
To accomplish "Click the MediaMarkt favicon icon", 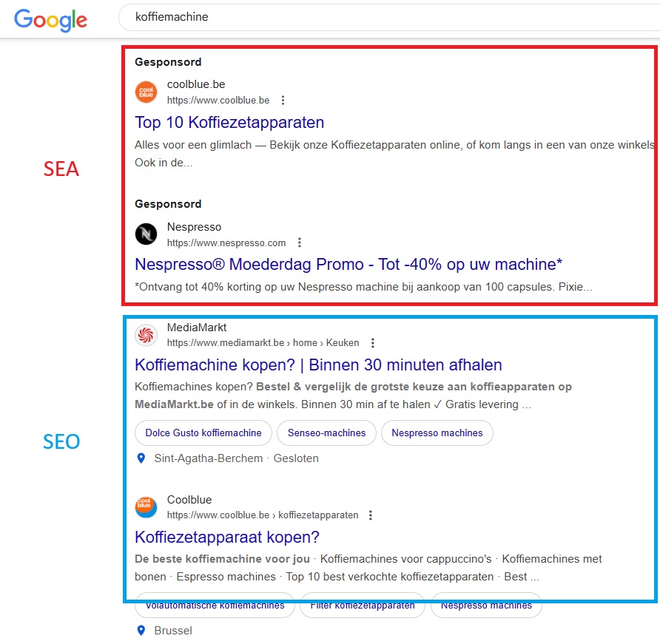I will 147,335.
